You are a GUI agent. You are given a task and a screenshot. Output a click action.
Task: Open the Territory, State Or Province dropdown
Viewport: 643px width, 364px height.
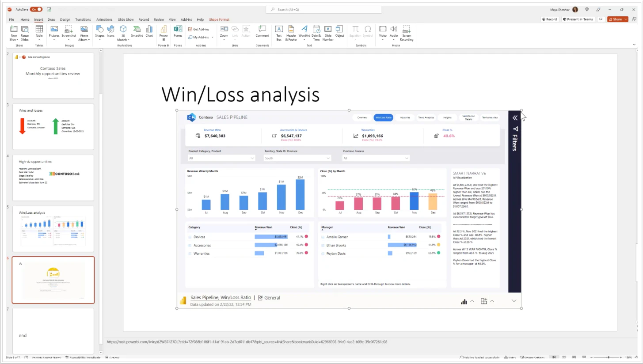click(x=297, y=158)
